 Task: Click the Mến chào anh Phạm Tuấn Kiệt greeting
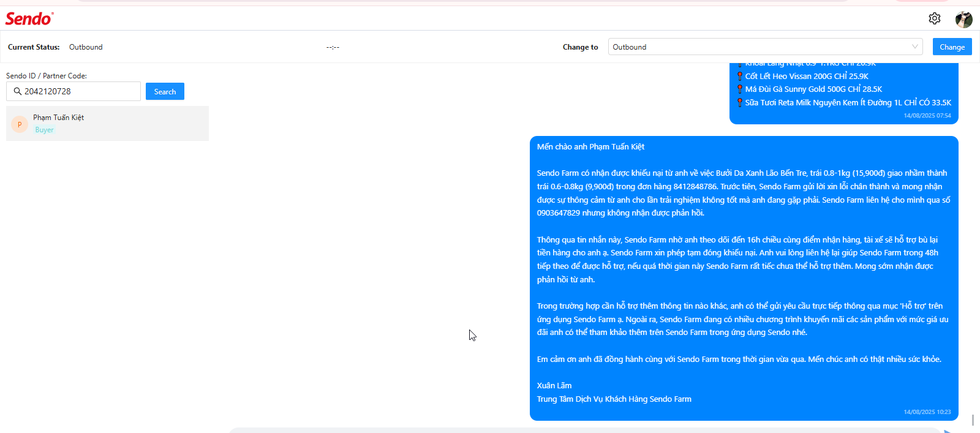(590, 147)
